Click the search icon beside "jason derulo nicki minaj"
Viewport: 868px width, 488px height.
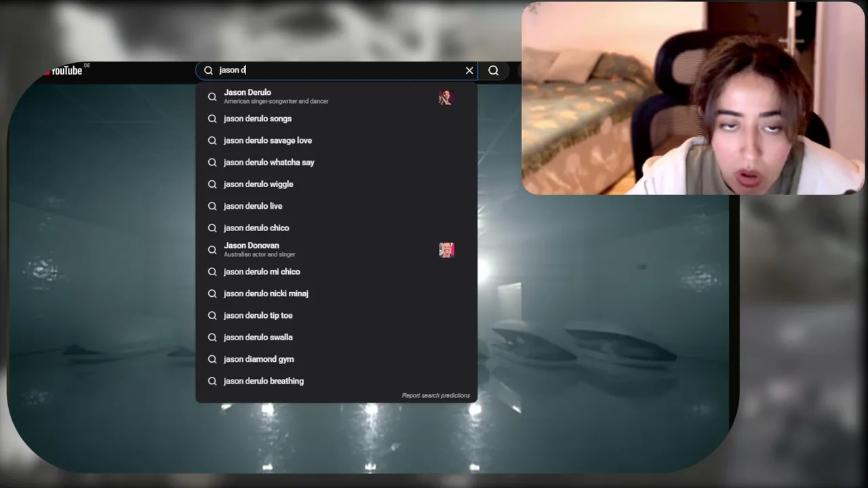coord(212,293)
